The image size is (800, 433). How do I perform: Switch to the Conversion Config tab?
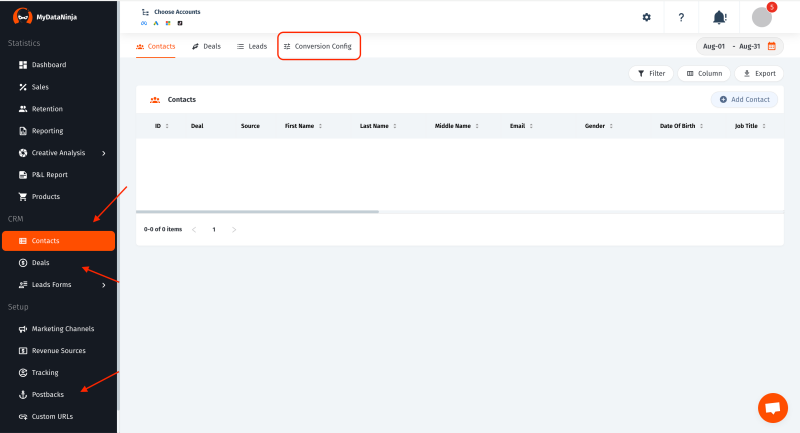click(317, 46)
